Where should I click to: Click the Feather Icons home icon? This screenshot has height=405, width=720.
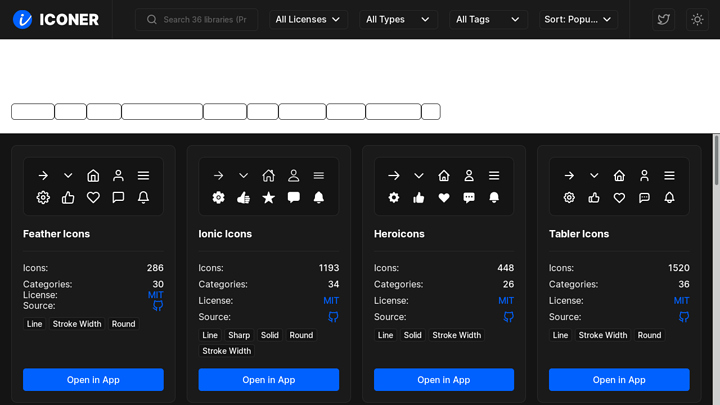pyautogui.click(x=93, y=175)
